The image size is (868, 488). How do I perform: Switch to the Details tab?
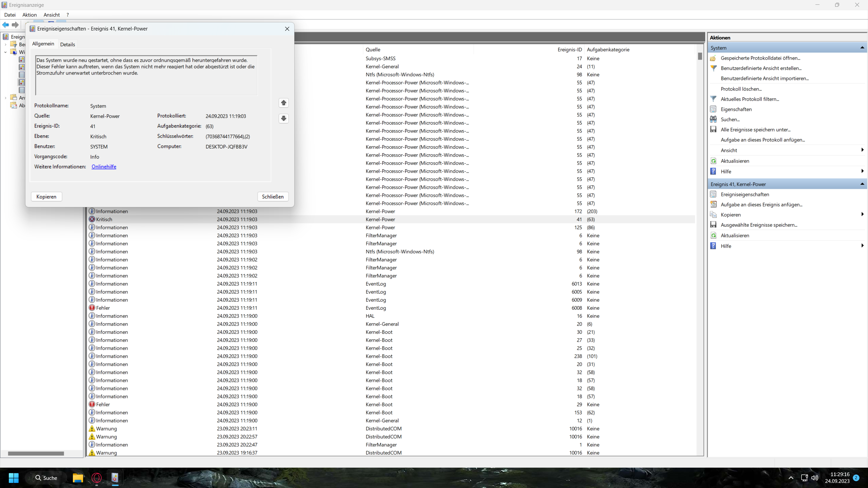click(x=67, y=44)
